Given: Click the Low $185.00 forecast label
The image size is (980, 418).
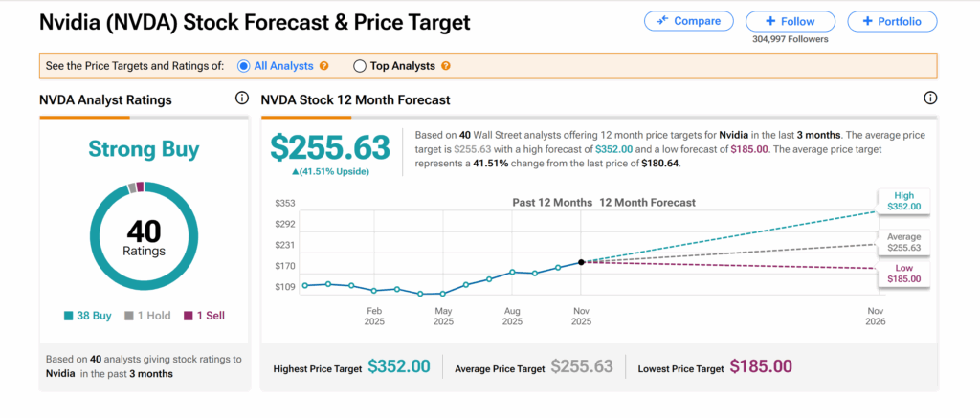Looking at the screenshot, I should (902, 274).
